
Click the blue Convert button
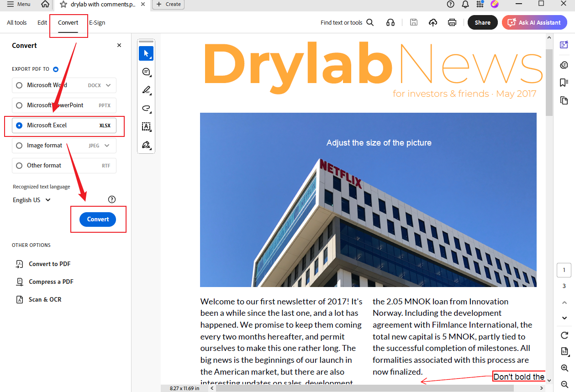(x=98, y=219)
